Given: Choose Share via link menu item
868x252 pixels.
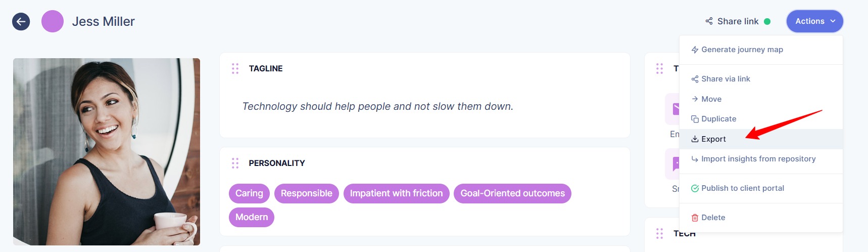Looking at the screenshot, I should coord(726,79).
